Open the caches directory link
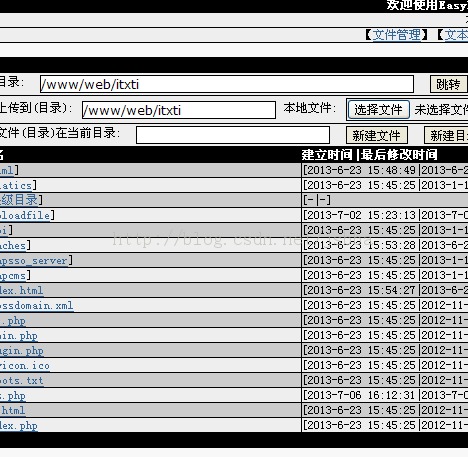The image size is (468, 457). [13, 245]
